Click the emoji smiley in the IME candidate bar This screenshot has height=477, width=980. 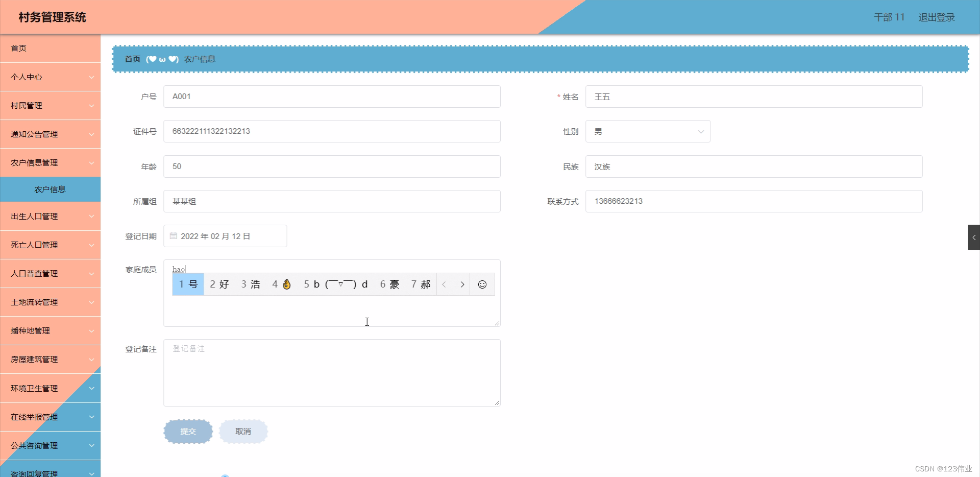[482, 284]
